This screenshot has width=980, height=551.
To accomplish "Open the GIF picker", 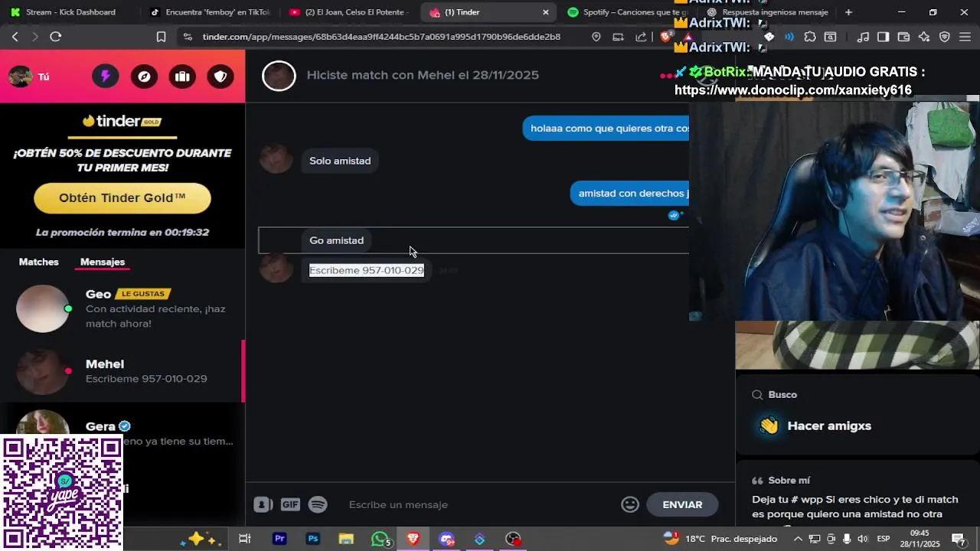I will [x=290, y=504].
